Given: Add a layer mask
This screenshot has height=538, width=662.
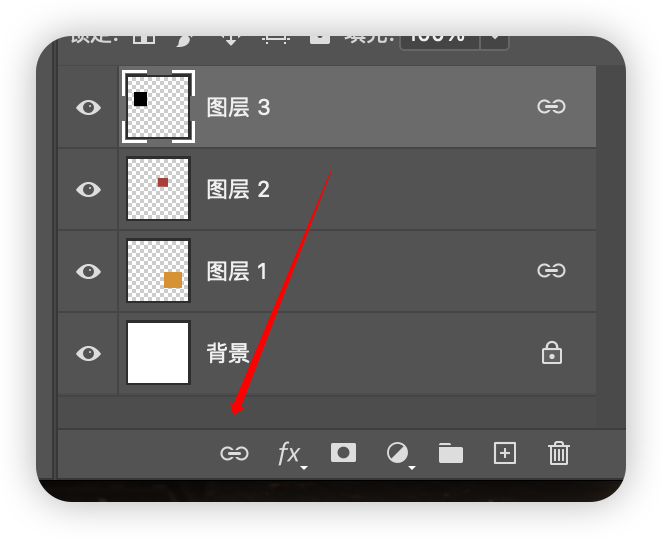Looking at the screenshot, I should point(343,453).
